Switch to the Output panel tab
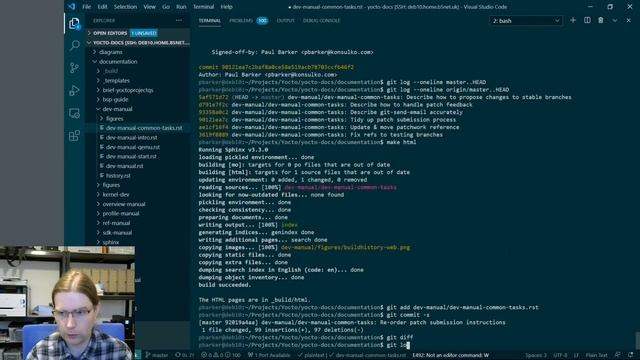Viewport: 640px width, 360px height. tap(285, 20)
